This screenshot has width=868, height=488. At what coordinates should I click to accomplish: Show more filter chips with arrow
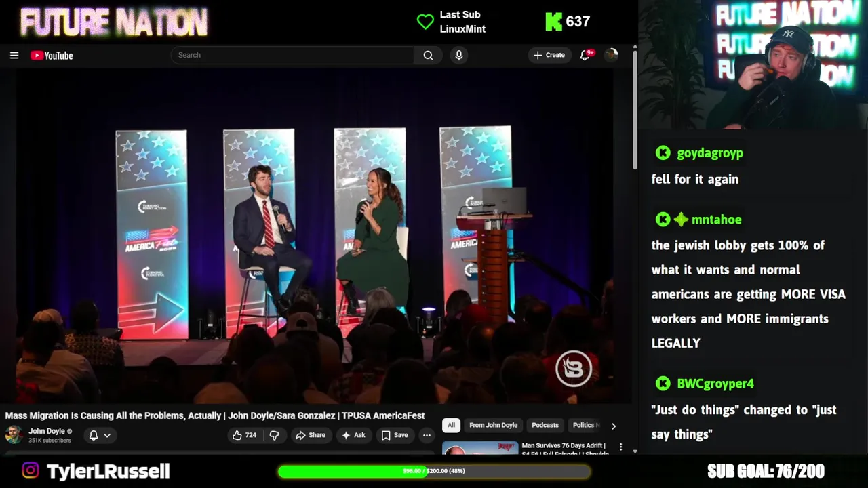click(614, 426)
